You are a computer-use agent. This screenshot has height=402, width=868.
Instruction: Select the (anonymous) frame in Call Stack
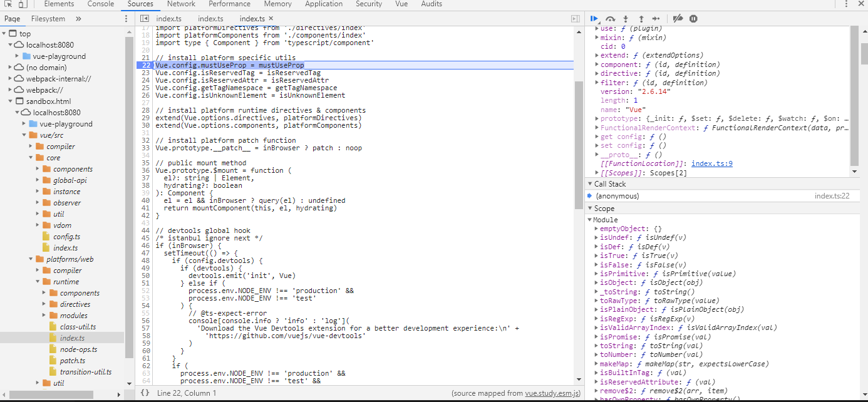pyautogui.click(x=617, y=195)
